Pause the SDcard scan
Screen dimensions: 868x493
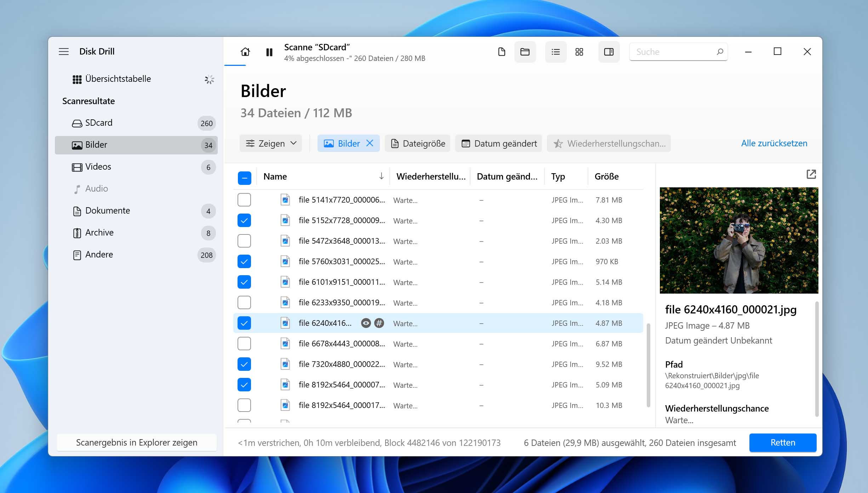[269, 52]
